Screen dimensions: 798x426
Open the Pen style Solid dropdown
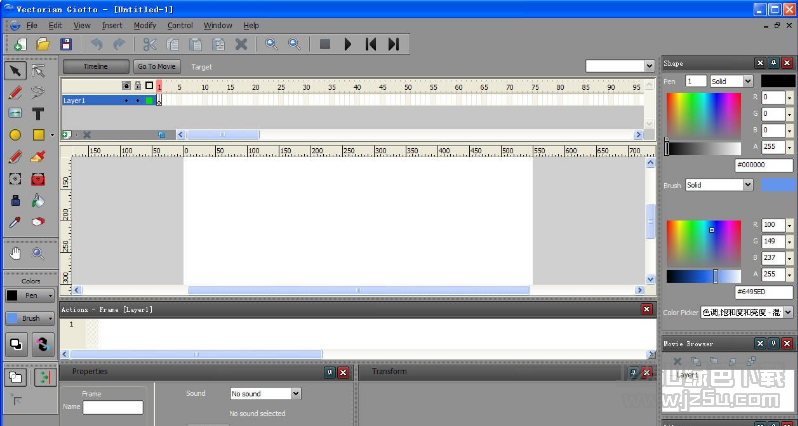coord(731,81)
